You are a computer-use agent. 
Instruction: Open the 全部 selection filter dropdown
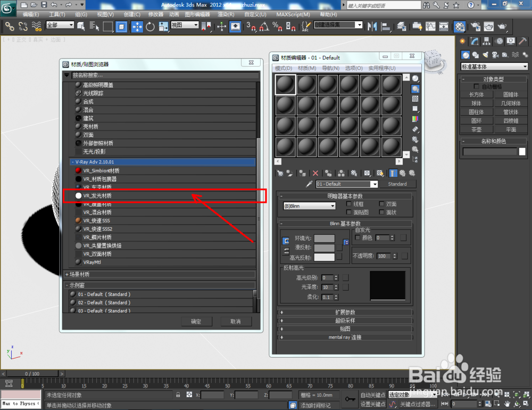(60, 25)
